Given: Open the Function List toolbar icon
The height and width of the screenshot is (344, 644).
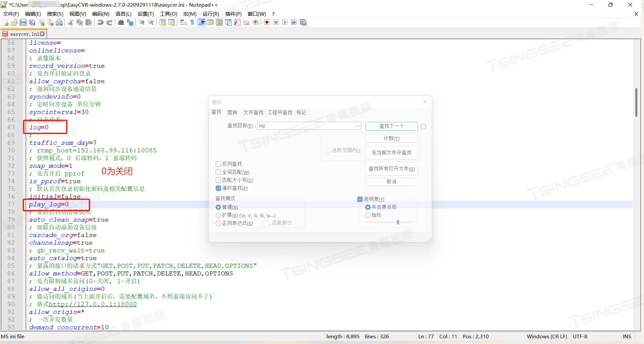Looking at the screenshot, I should point(237,22).
